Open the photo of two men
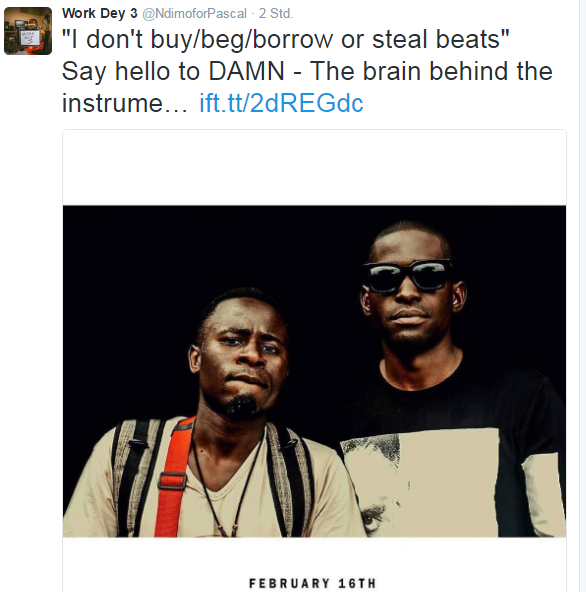The width and height of the screenshot is (586, 592). coord(314,371)
